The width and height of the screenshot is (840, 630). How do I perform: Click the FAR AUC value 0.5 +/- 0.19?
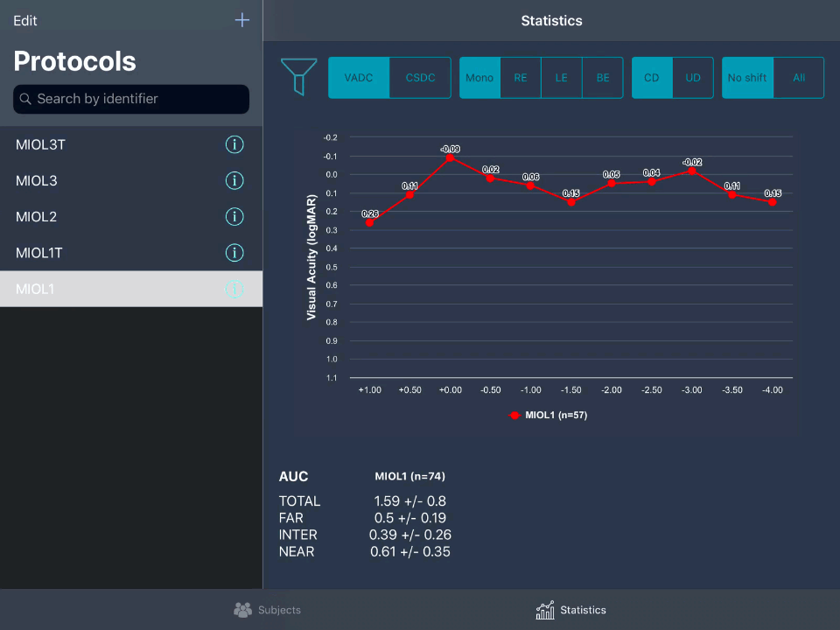409,518
